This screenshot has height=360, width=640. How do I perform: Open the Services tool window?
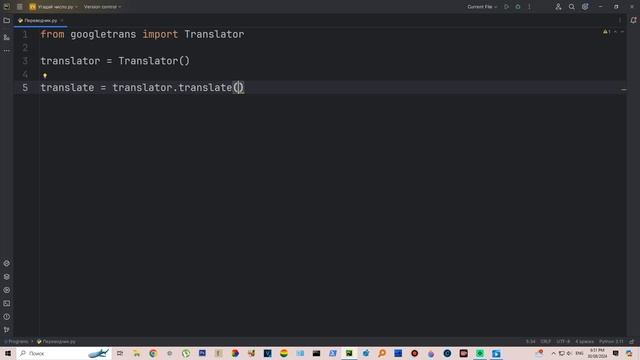tap(7, 290)
